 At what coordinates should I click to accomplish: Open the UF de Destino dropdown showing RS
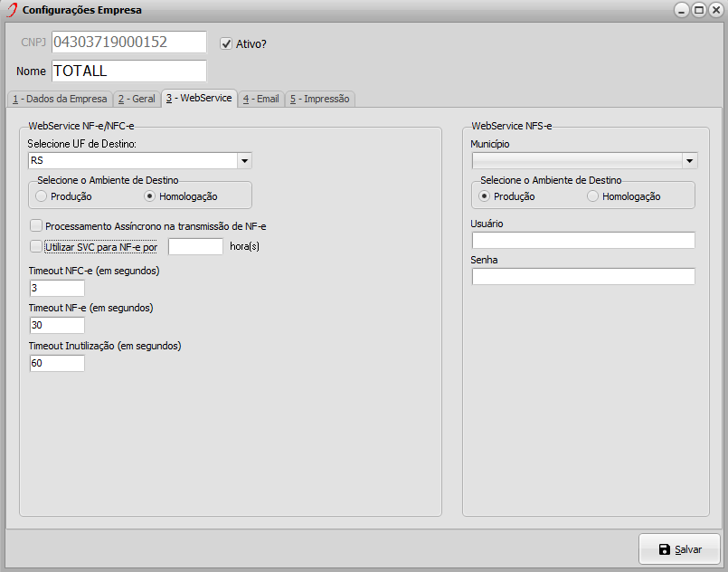pyautogui.click(x=136, y=160)
